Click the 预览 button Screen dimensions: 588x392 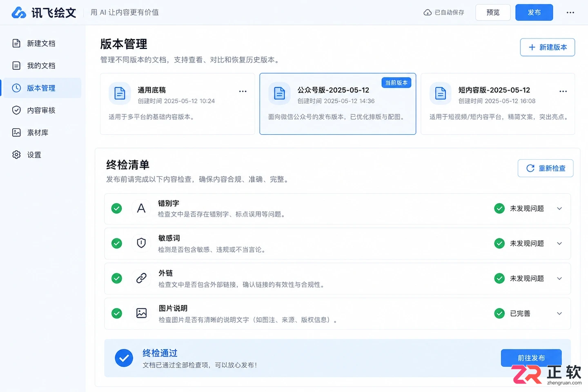pos(493,13)
